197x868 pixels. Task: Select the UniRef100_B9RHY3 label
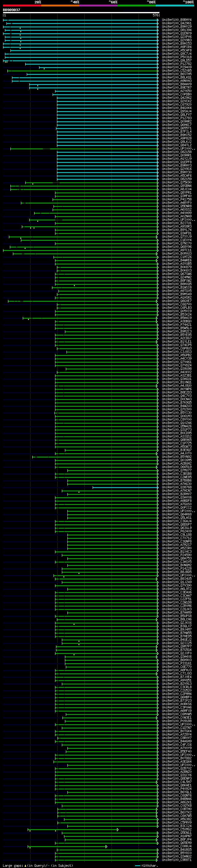pyautogui.click(x=176, y=165)
